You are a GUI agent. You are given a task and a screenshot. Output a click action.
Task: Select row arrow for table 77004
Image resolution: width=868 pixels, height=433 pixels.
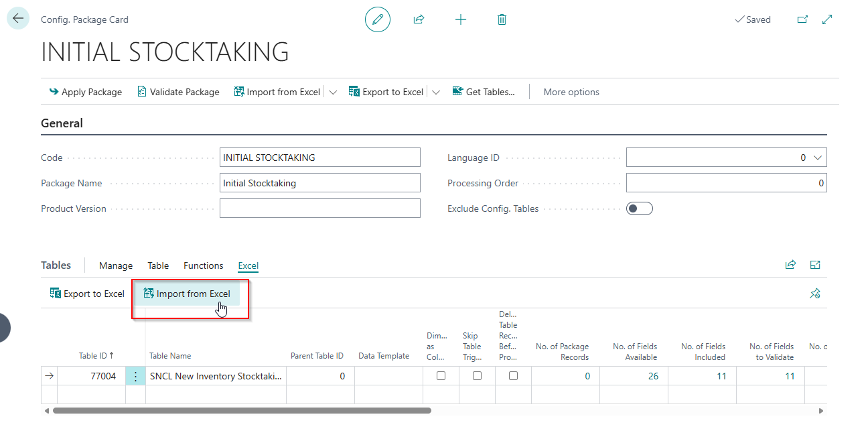tap(49, 376)
